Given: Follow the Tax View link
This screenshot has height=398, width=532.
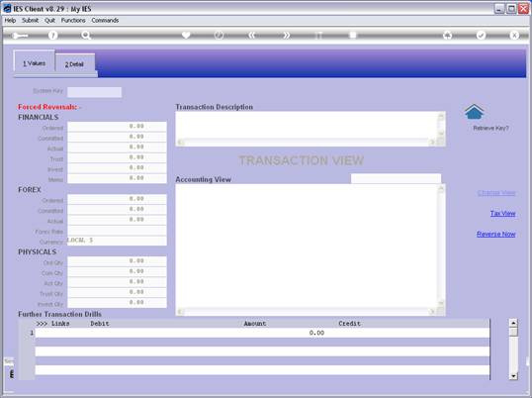Looking at the screenshot, I should click(x=502, y=213).
